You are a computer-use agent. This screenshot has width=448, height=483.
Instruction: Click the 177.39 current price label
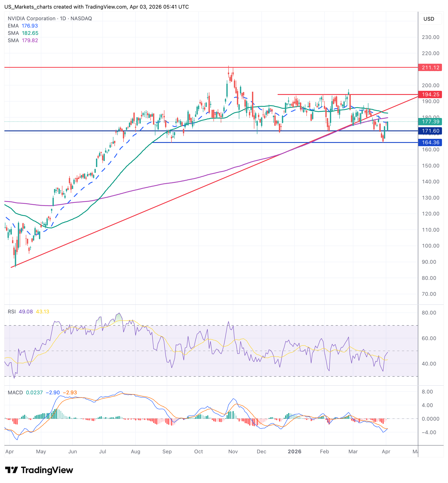(430, 121)
